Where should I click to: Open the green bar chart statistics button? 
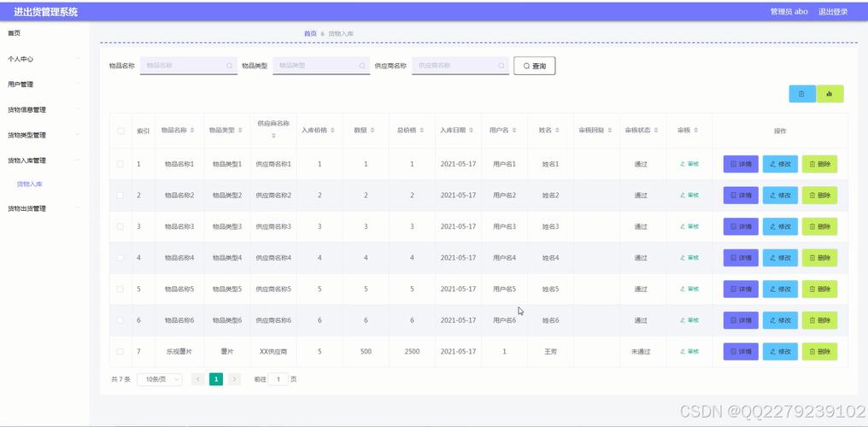[830, 94]
